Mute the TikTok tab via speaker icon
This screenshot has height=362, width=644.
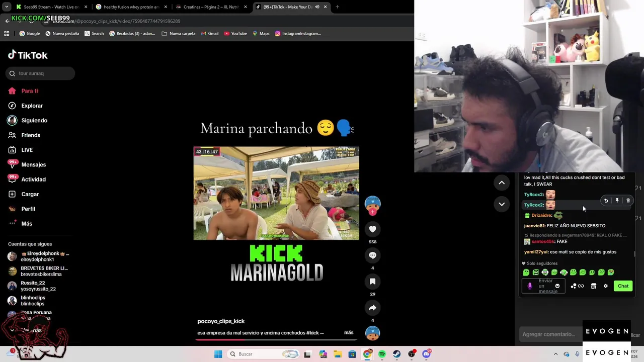pos(317,7)
